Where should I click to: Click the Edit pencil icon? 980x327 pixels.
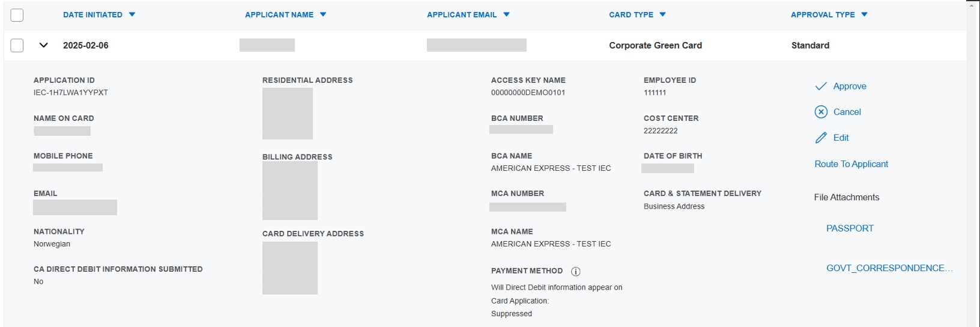[821, 138]
